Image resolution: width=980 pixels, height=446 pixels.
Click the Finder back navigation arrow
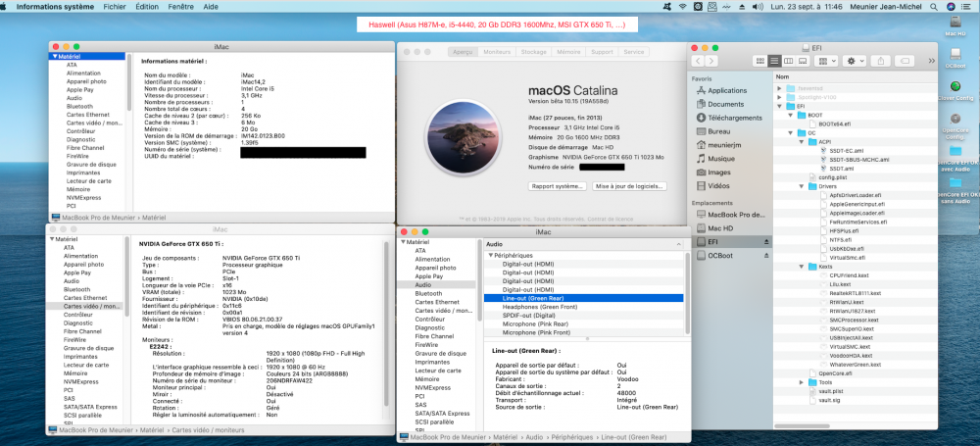click(x=698, y=61)
